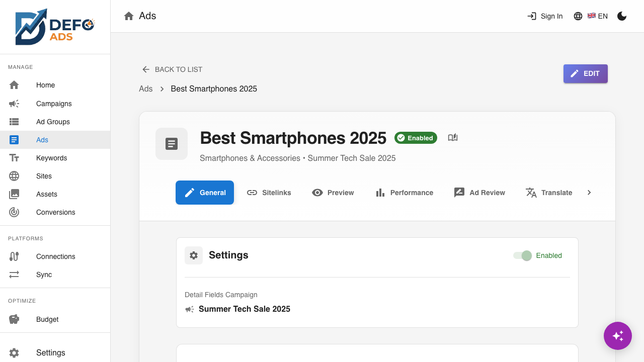Select Keywords in the sidebar
644x362 pixels.
point(55,158)
